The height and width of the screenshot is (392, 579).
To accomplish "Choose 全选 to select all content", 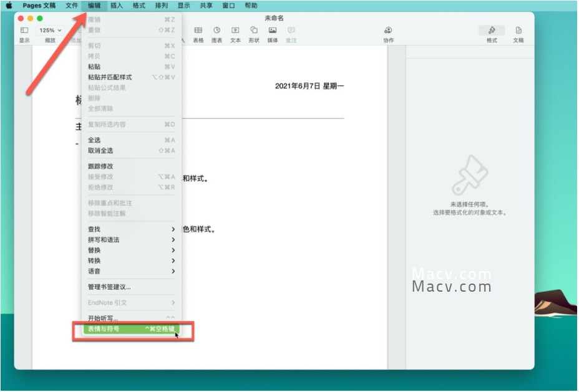I will pyautogui.click(x=94, y=140).
